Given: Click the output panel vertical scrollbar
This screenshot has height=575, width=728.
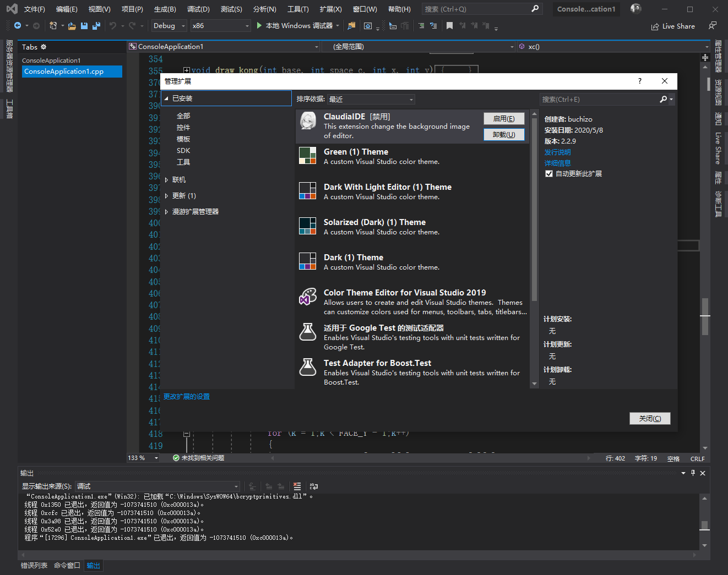Looking at the screenshot, I should (x=704, y=521).
